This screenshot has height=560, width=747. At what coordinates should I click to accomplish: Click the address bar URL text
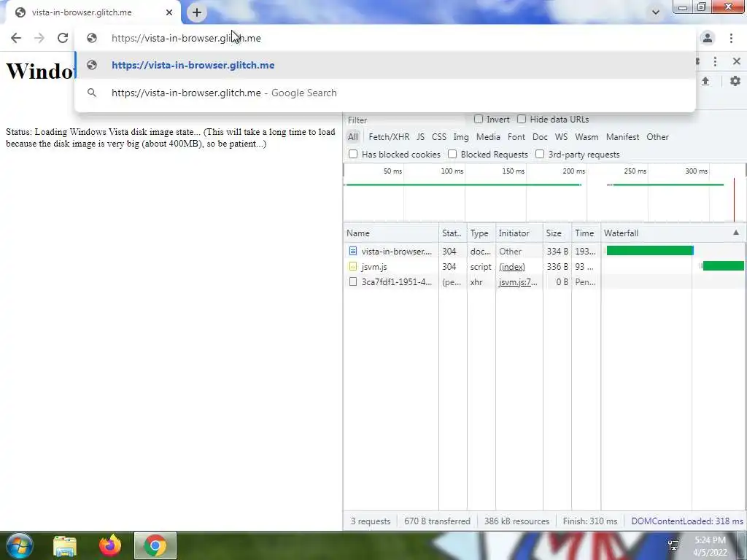186,38
